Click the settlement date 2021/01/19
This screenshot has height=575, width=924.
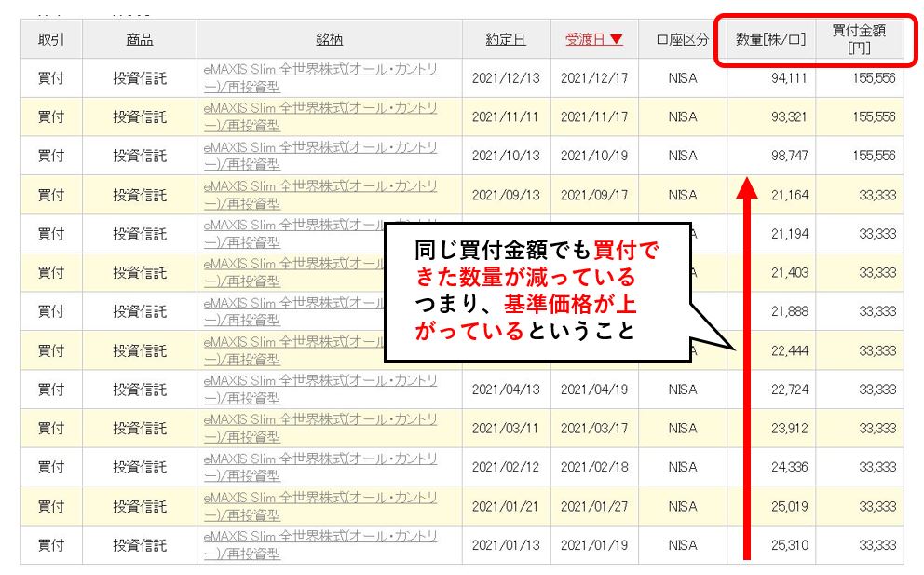[x=594, y=545]
